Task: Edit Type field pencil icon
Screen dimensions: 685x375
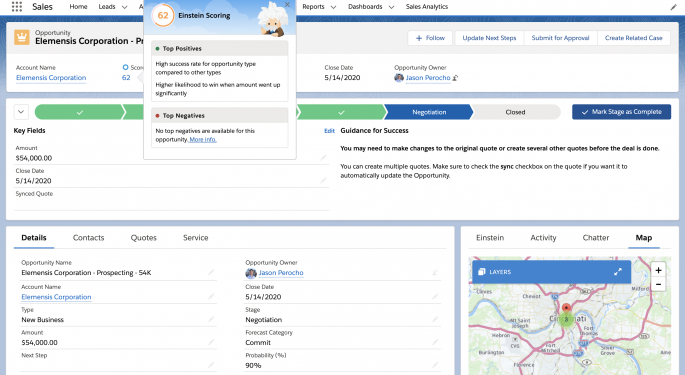Action: tap(211, 319)
